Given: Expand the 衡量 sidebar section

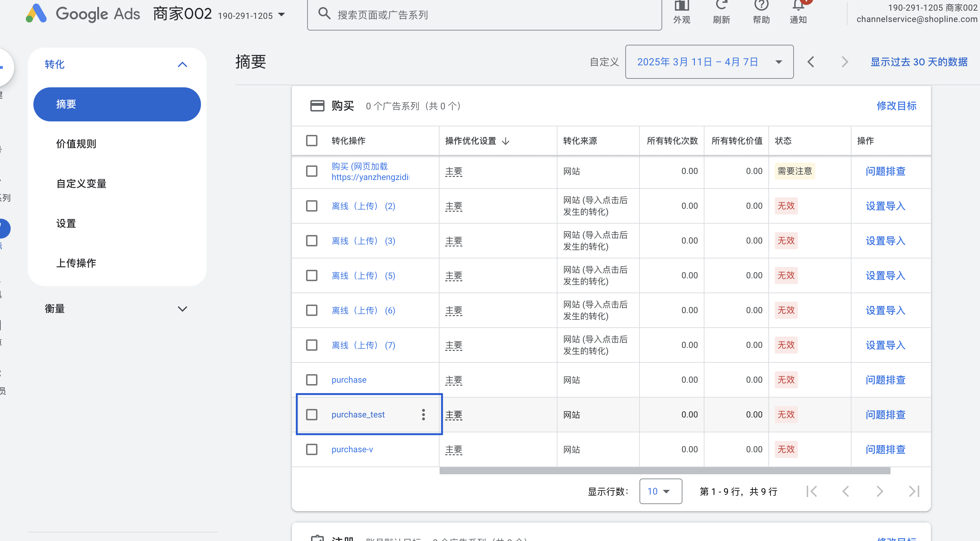Looking at the screenshot, I should pos(182,308).
